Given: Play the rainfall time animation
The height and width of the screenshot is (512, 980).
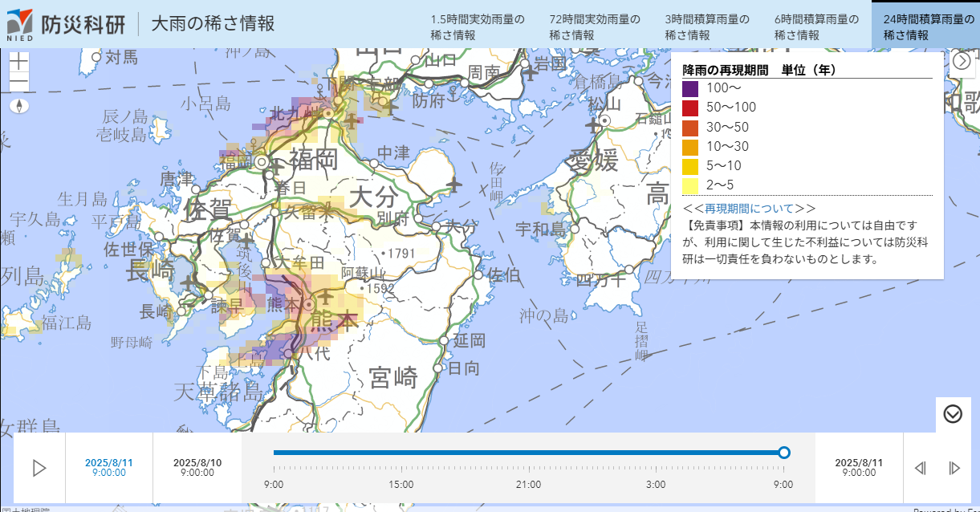Looking at the screenshot, I should [x=39, y=468].
